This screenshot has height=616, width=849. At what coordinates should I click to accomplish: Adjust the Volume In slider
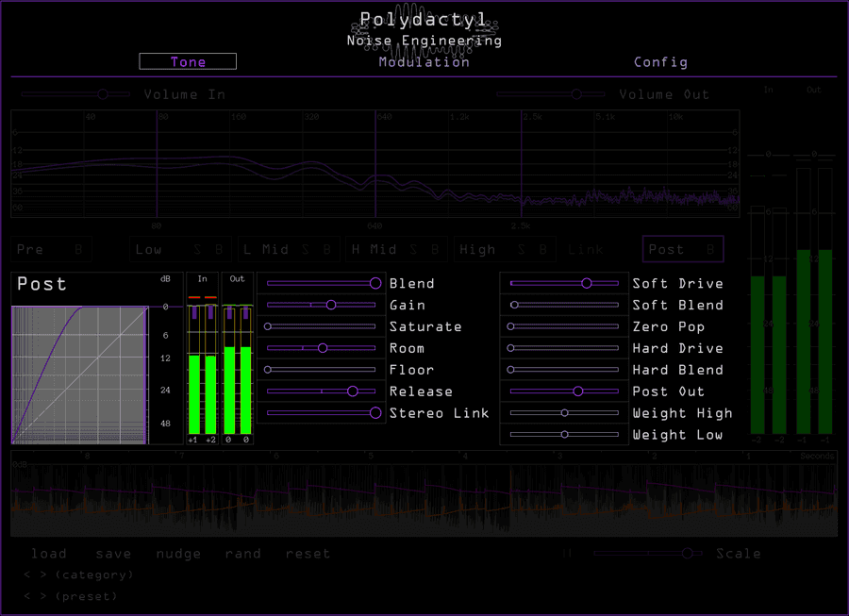click(x=75, y=94)
